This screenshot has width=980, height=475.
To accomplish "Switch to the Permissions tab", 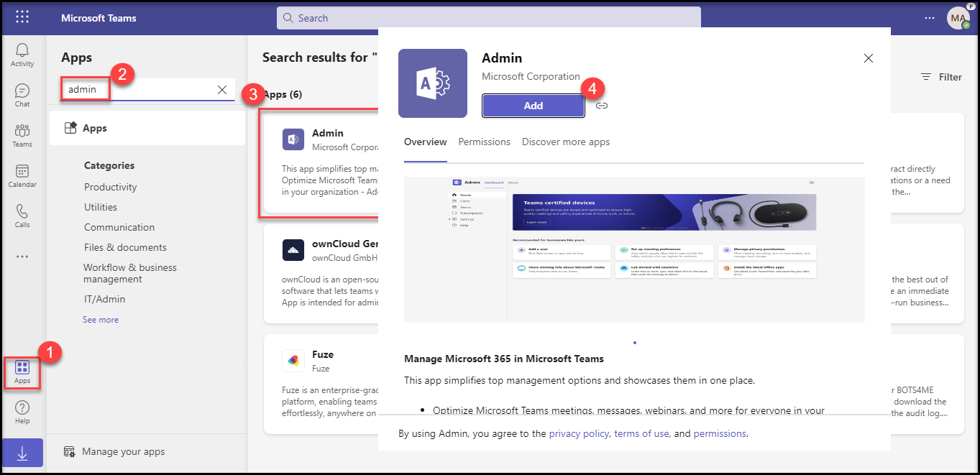I will point(484,142).
